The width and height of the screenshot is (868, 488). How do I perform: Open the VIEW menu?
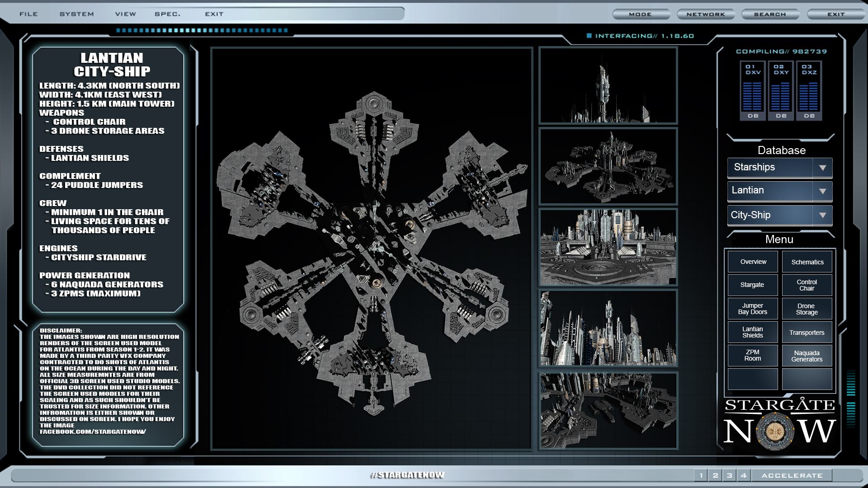[x=126, y=14]
